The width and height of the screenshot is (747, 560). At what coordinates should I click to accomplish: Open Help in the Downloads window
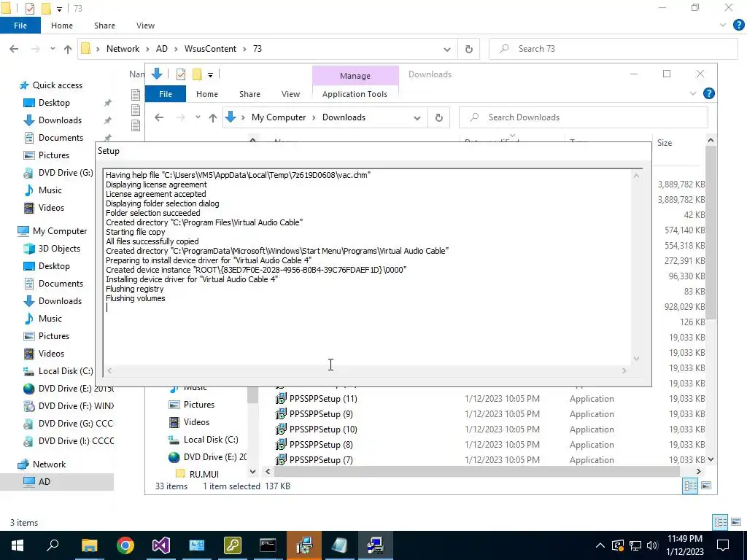(709, 94)
